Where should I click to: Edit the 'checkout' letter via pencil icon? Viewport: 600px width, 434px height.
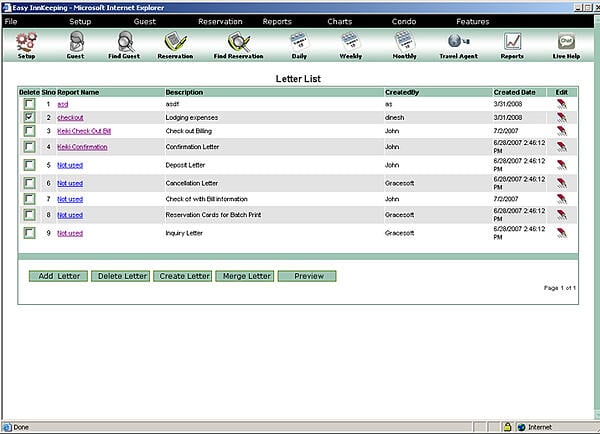[x=562, y=117]
